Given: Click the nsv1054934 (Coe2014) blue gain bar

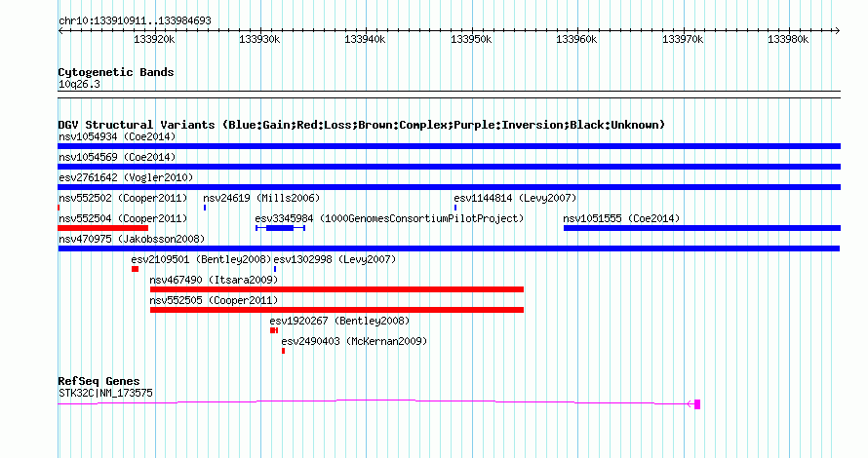Looking at the screenshot, I should coord(449,146).
